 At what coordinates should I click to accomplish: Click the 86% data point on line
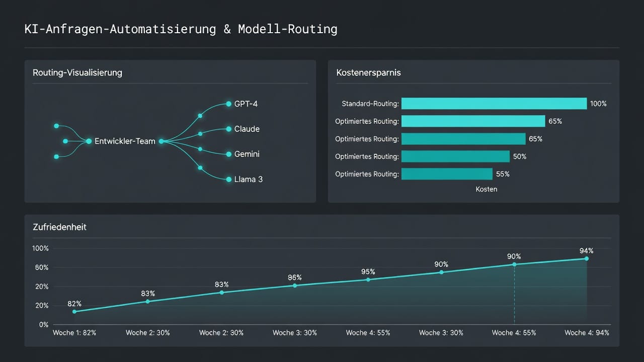[295, 286]
